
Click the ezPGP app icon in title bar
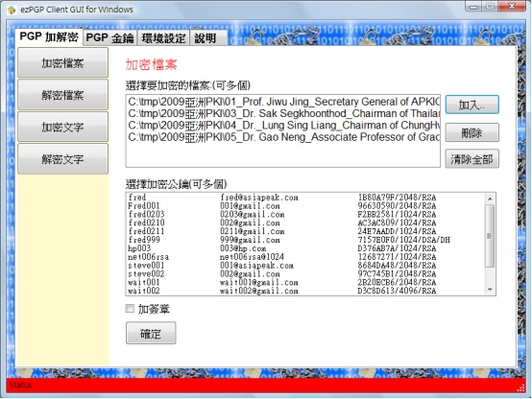click(x=12, y=10)
